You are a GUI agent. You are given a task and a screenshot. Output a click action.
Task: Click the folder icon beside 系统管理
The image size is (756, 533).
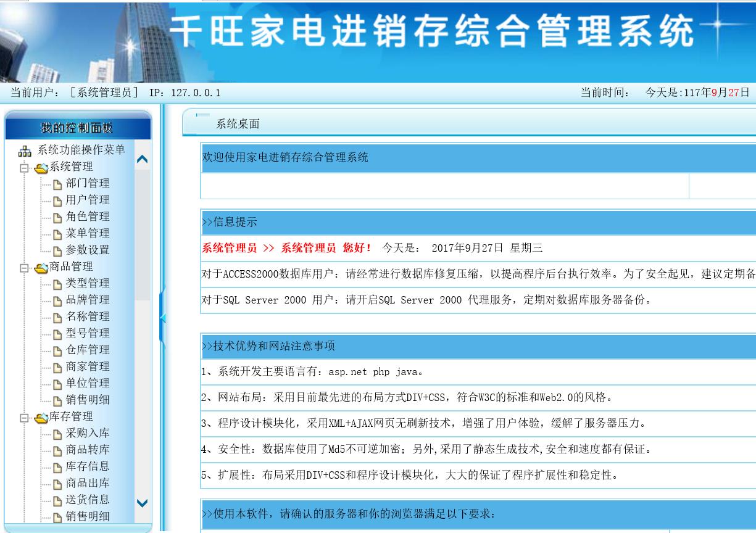click(x=41, y=167)
